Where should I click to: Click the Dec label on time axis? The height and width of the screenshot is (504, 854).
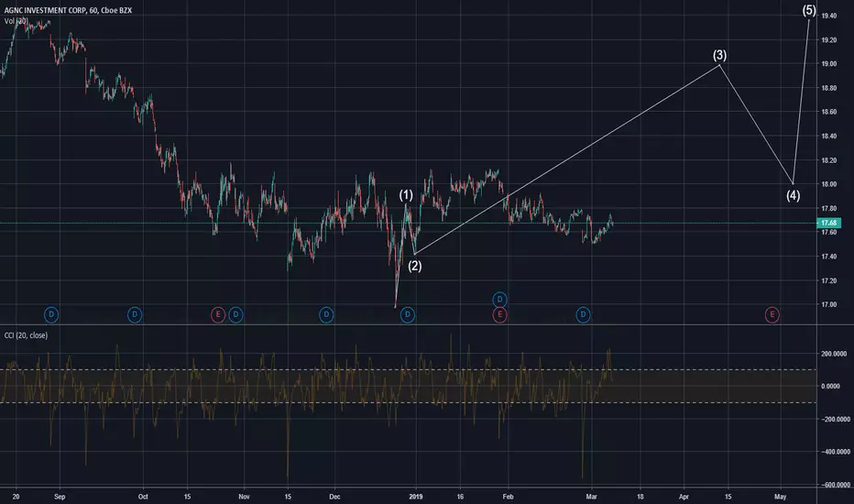pos(334,497)
